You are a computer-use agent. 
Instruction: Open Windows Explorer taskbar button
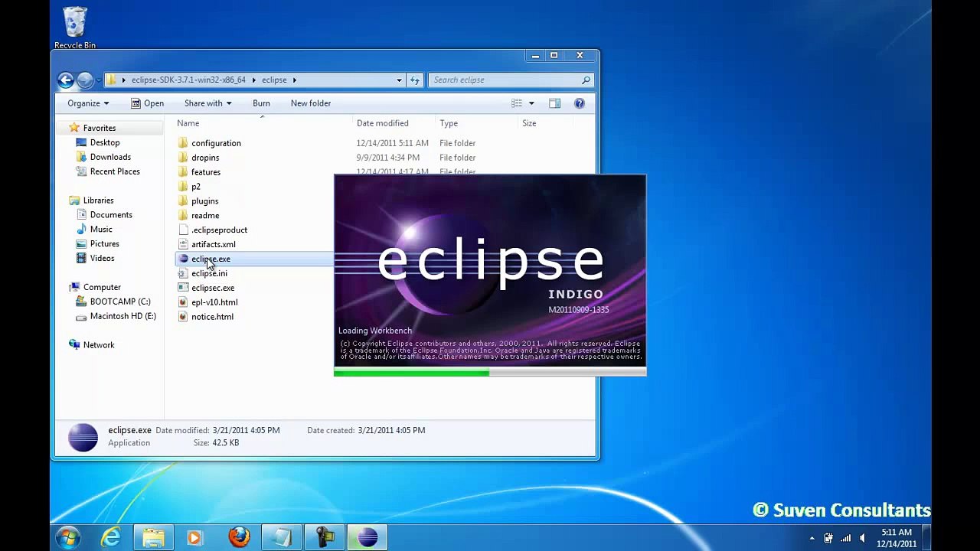tap(153, 537)
